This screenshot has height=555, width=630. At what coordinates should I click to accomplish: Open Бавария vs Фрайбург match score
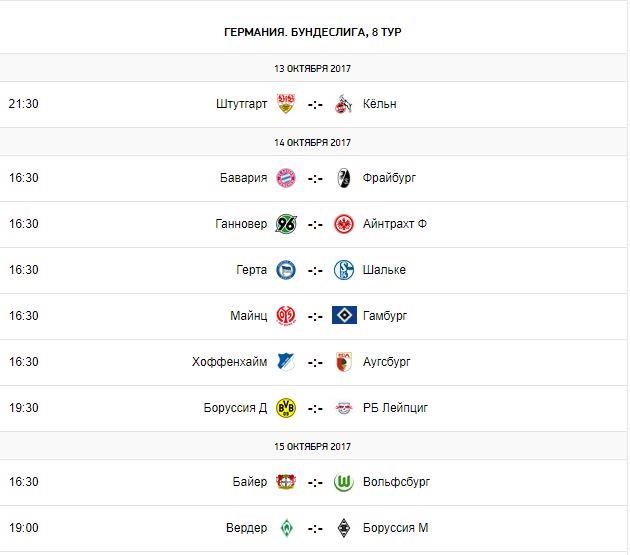tap(315, 178)
